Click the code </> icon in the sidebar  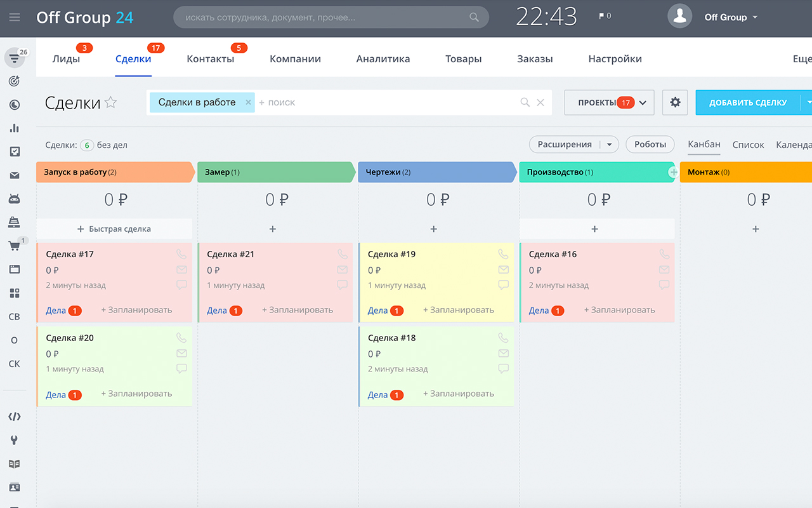click(x=14, y=417)
